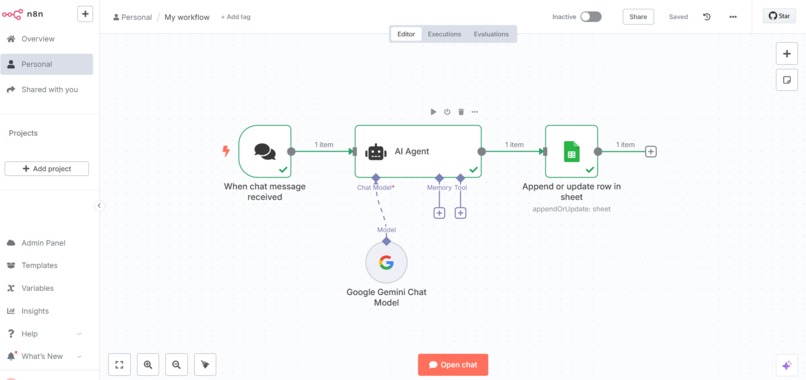Open the Insights page

click(35, 311)
